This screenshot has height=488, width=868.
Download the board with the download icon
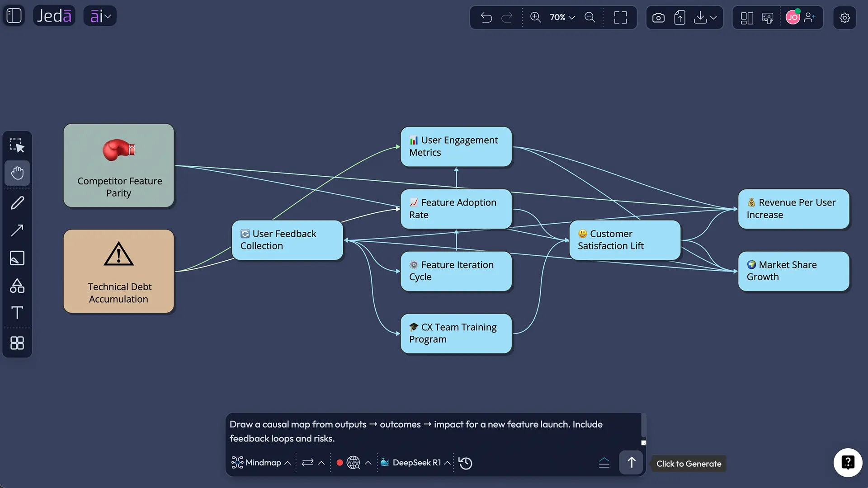point(700,18)
